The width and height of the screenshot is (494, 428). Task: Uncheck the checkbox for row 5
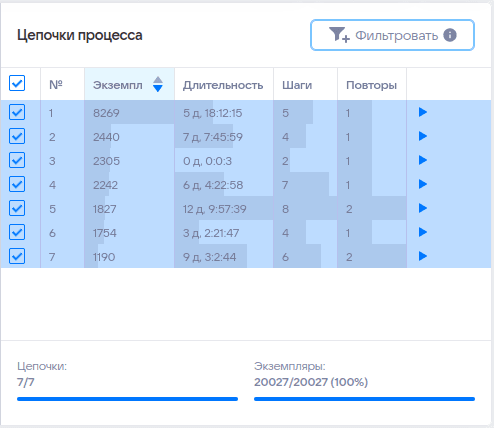[17, 208]
